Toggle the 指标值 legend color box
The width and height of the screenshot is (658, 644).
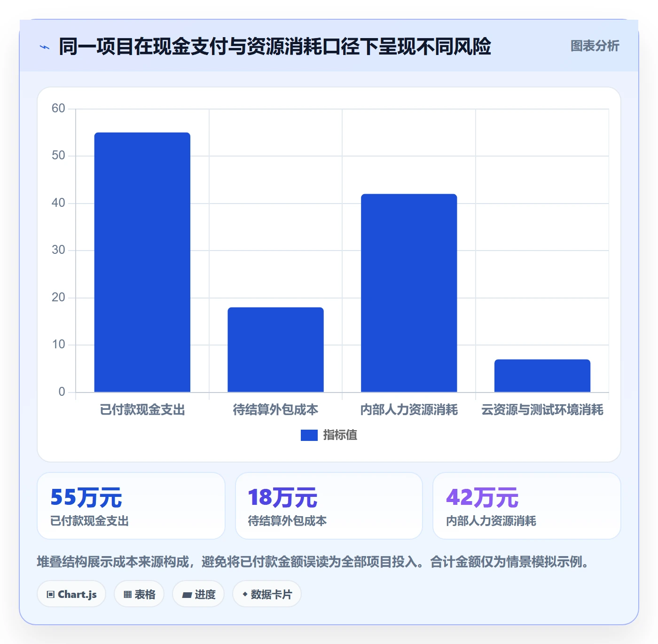coord(309,435)
